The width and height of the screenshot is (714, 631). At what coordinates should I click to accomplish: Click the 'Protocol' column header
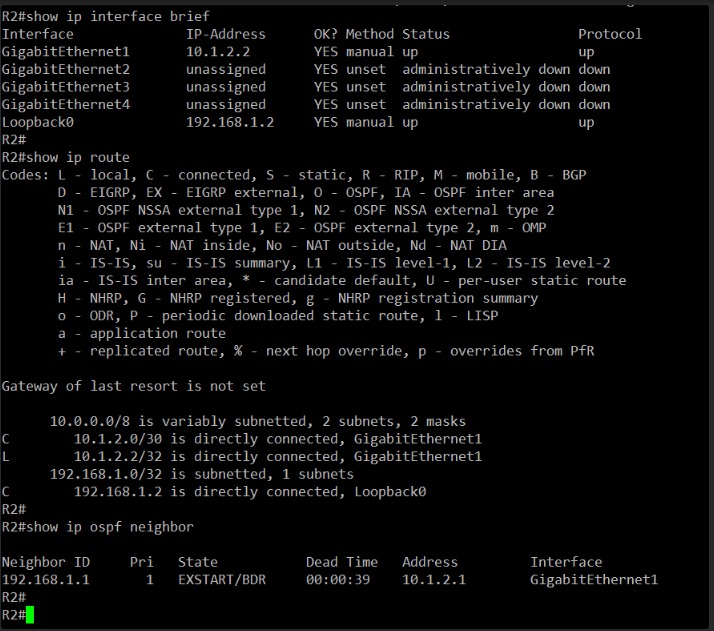[610, 34]
